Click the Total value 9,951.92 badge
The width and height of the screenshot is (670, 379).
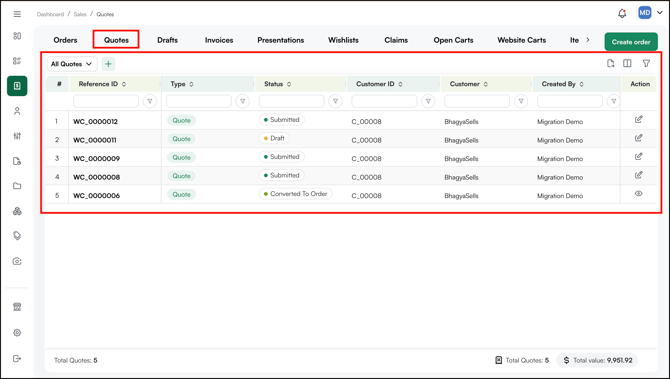(x=597, y=360)
